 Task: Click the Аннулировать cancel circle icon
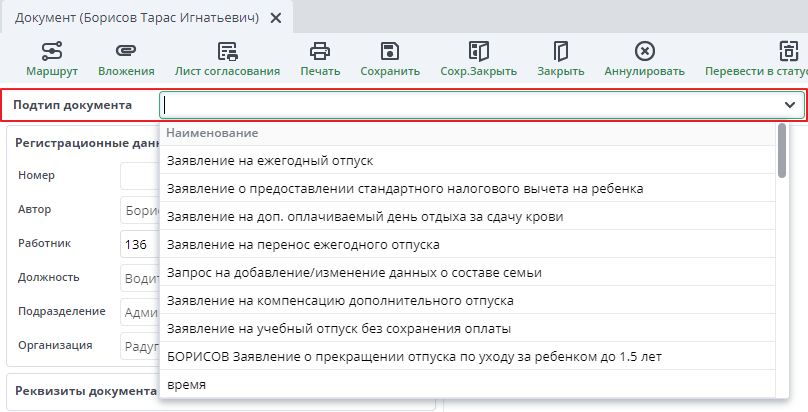click(645, 52)
